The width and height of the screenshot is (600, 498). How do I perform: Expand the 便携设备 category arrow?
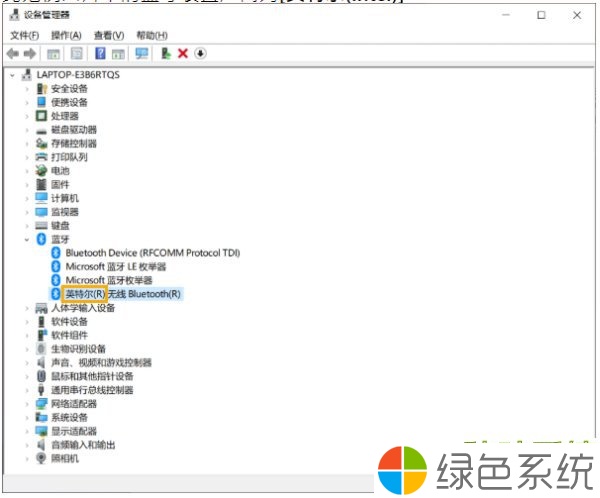point(27,103)
